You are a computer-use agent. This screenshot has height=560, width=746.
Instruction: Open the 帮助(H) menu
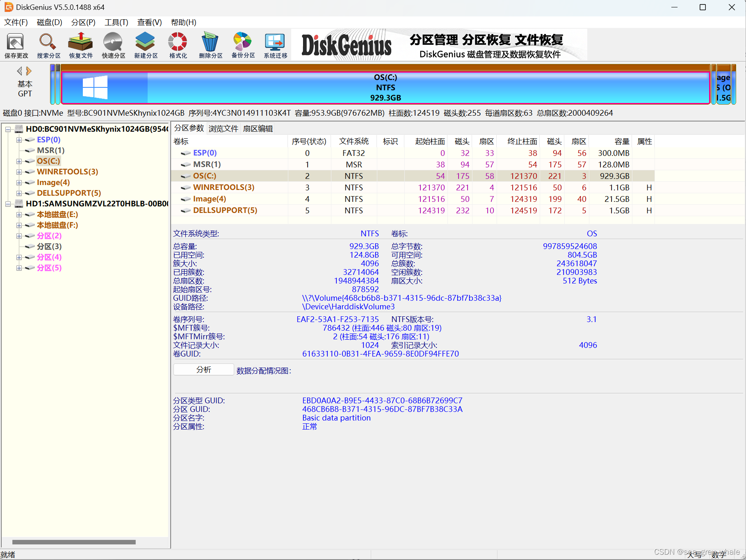click(183, 22)
